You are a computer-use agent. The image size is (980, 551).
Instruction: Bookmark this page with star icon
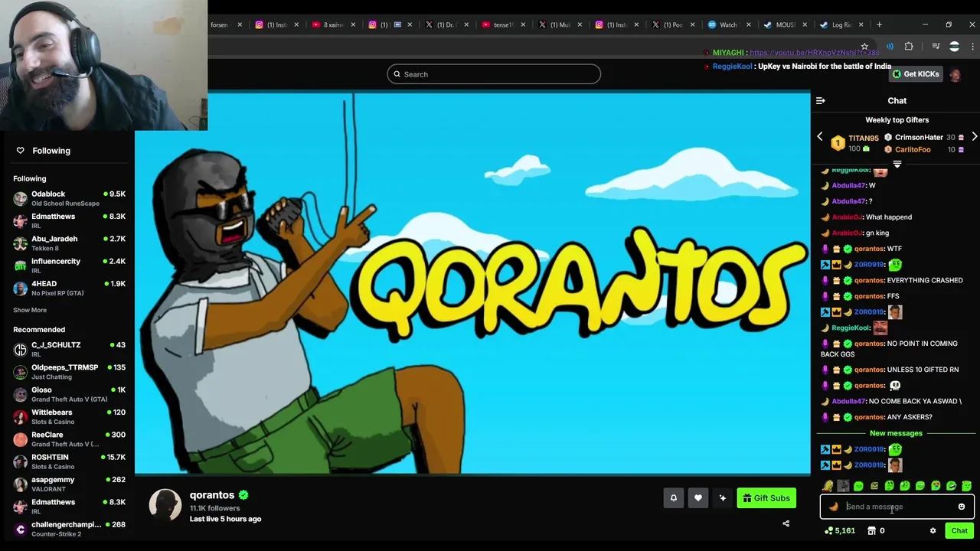coord(864,47)
